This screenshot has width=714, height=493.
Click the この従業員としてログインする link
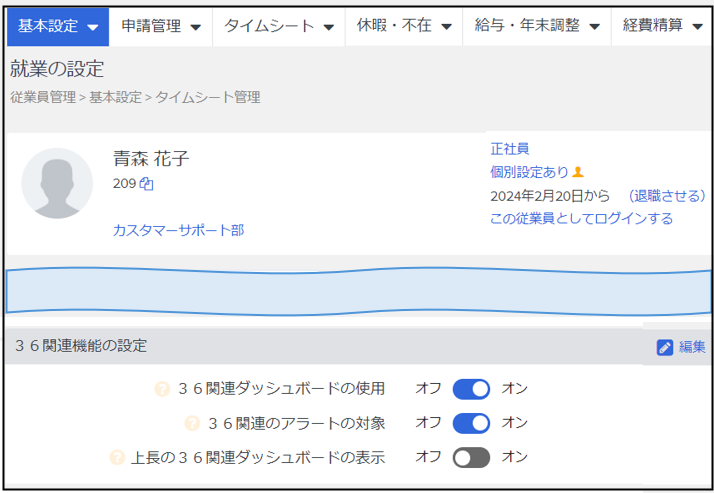tap(581, 219)
